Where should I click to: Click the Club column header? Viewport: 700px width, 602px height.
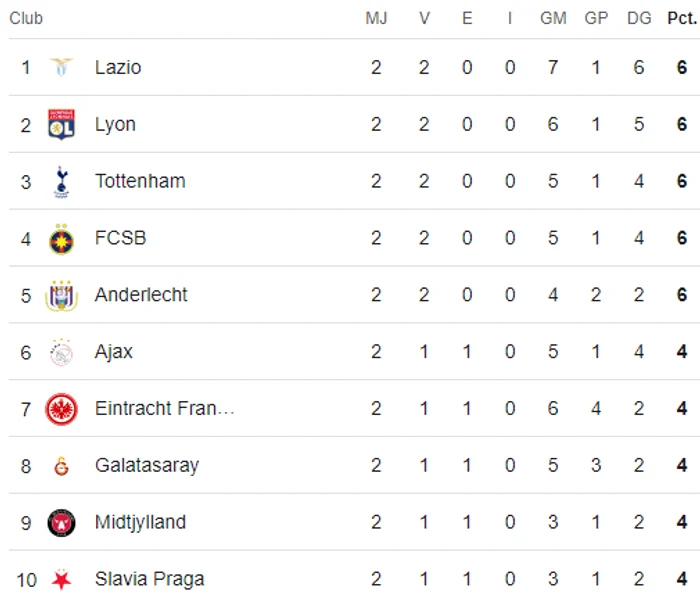[26, 18]
